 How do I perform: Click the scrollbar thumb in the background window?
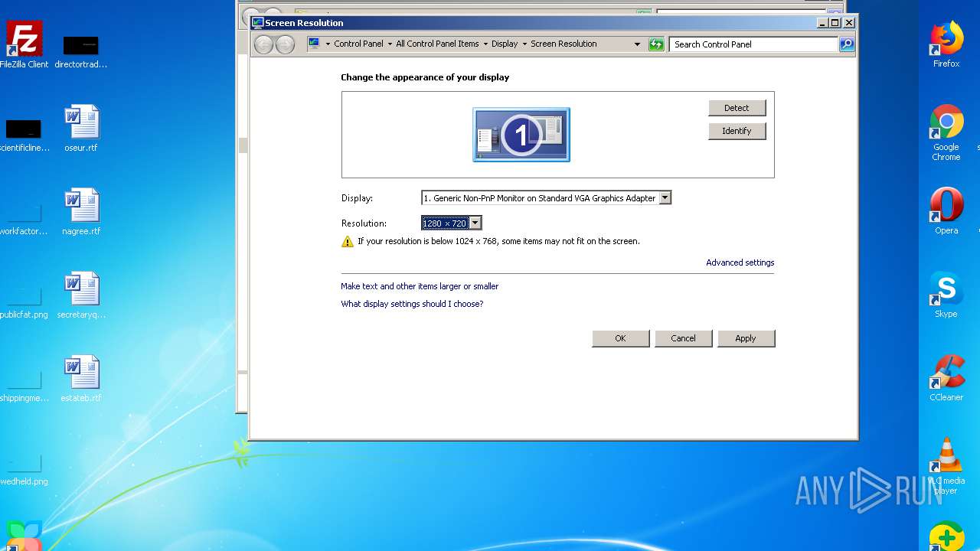[x=243, y=145]
